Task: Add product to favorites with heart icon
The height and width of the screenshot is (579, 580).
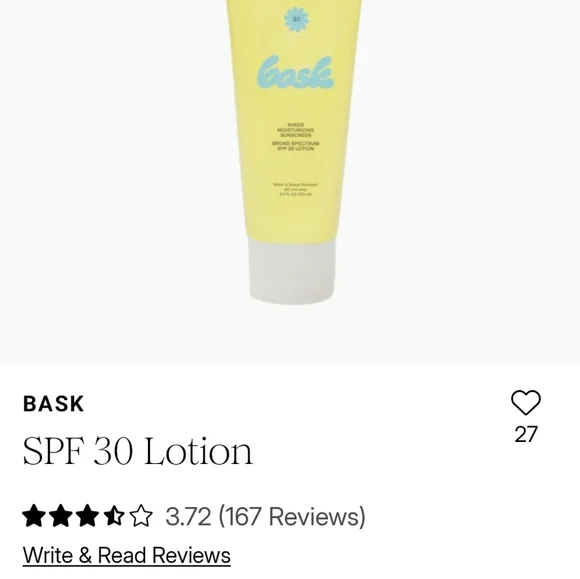Action: 526,402
